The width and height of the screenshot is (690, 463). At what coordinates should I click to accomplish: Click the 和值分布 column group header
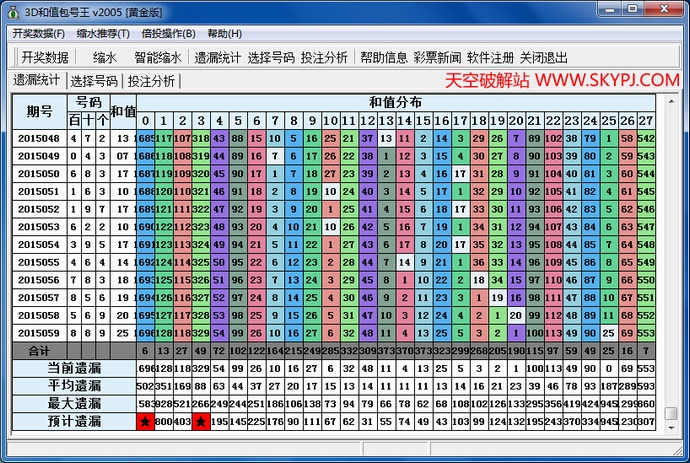pos(395,102)
